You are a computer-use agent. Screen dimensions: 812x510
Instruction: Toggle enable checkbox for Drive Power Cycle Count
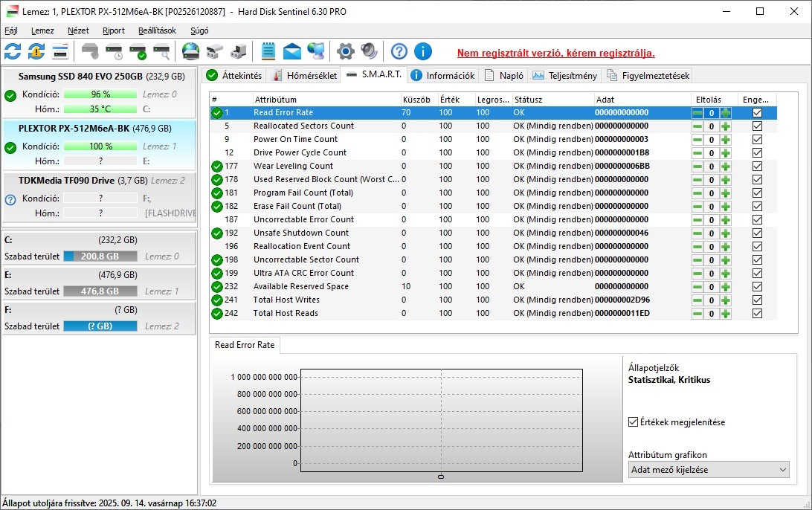(x=757, y=152)
